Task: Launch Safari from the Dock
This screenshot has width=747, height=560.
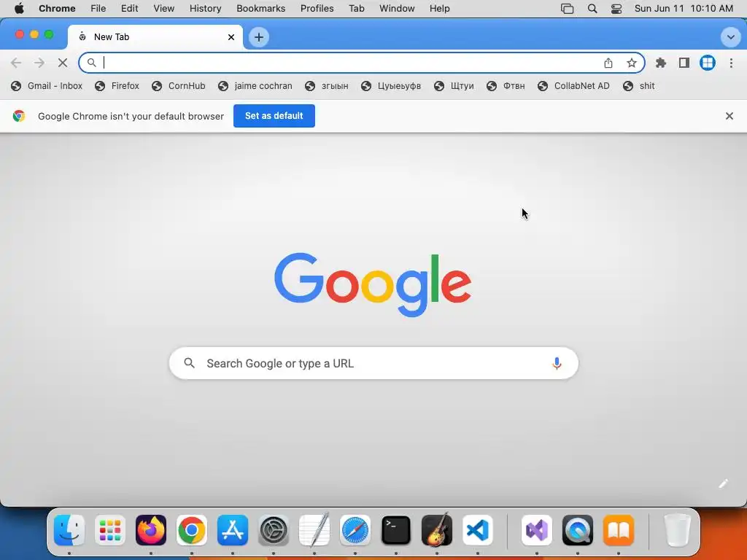Action: 355,530
